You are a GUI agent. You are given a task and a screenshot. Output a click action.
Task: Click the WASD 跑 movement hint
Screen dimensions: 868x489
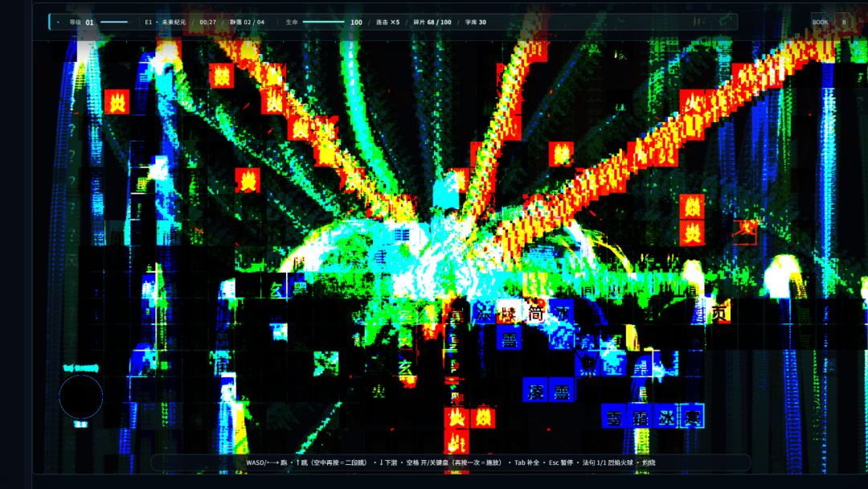tap(267, 462)
